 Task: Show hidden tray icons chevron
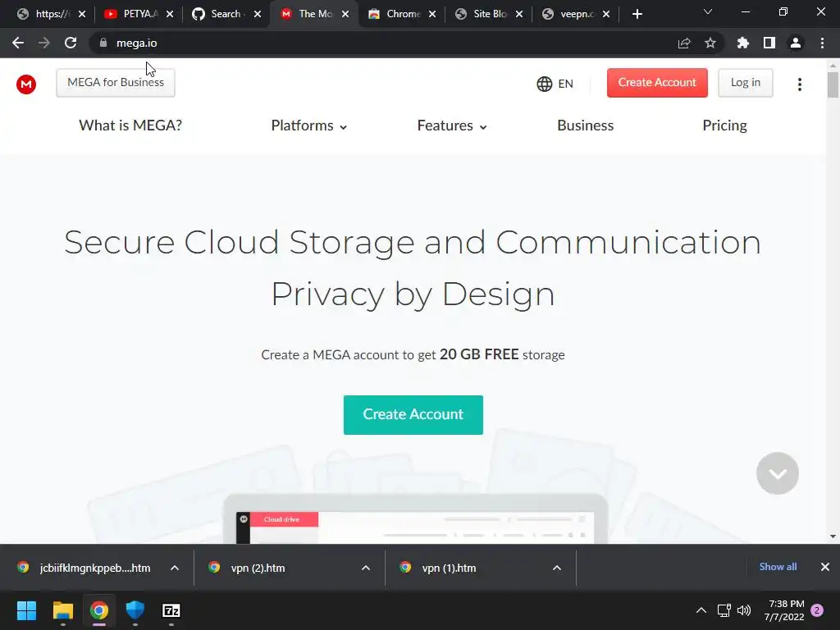(x=701, y=610)
